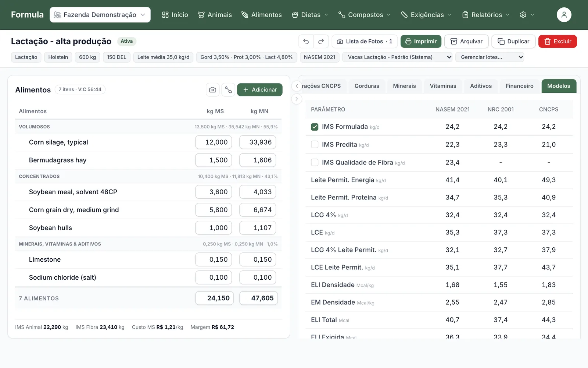Open camera photo icon in Alimentos panel

click(x=213, y=90)
